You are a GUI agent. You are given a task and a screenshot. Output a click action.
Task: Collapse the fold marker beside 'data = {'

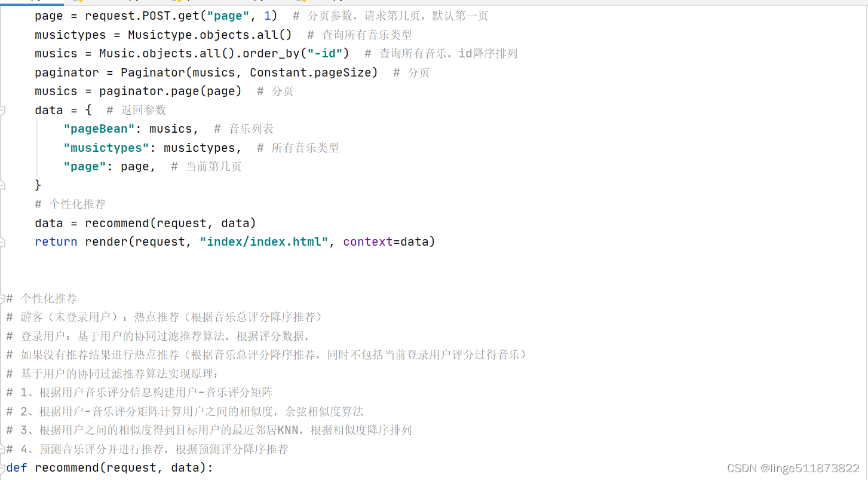point(2,110)
